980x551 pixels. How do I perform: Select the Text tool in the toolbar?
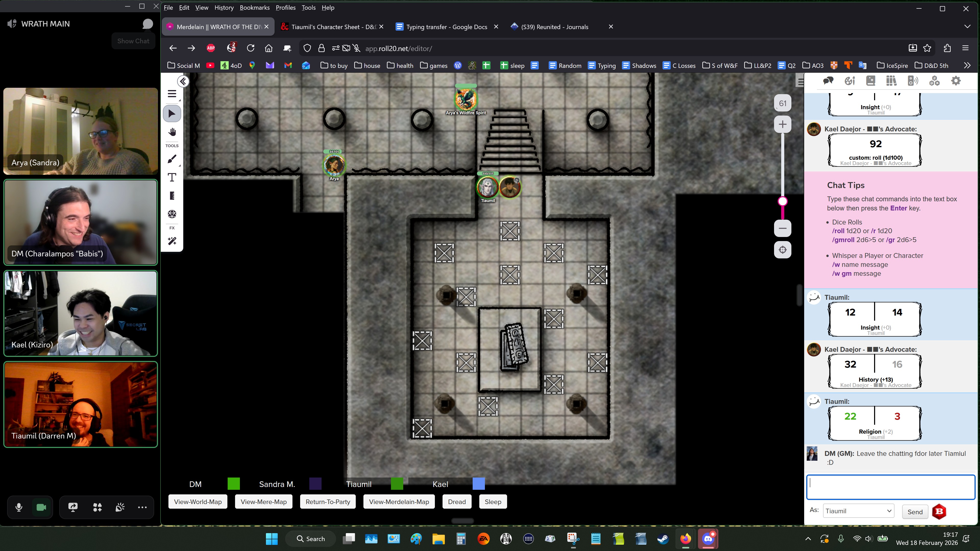pyautogui.click(x=172, y=177)
